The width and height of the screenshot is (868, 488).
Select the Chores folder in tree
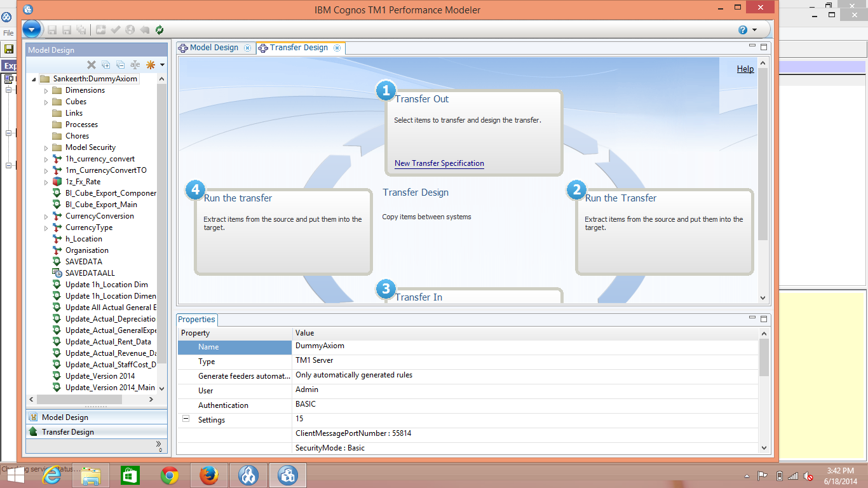pos(77,136)
